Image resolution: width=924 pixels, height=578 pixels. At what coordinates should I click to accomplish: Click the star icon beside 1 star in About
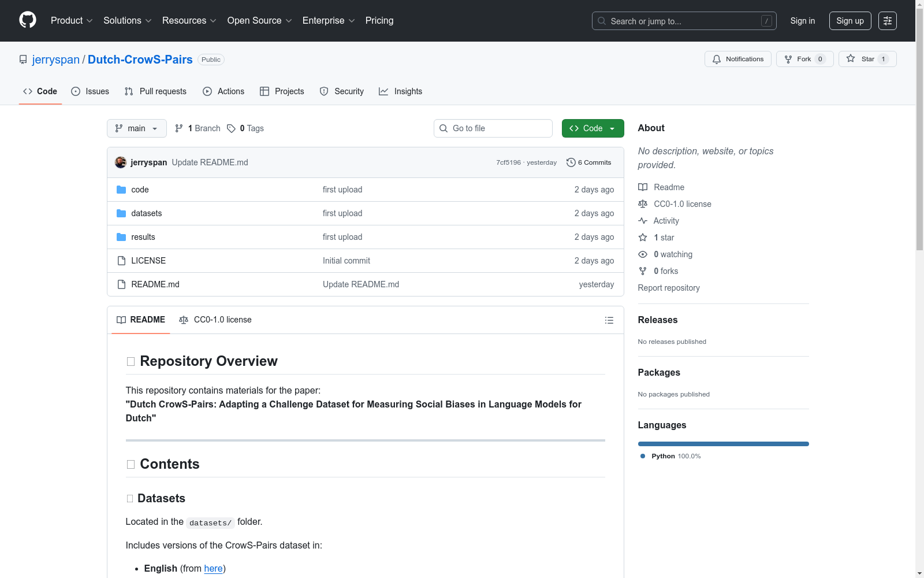coord(643,238)
